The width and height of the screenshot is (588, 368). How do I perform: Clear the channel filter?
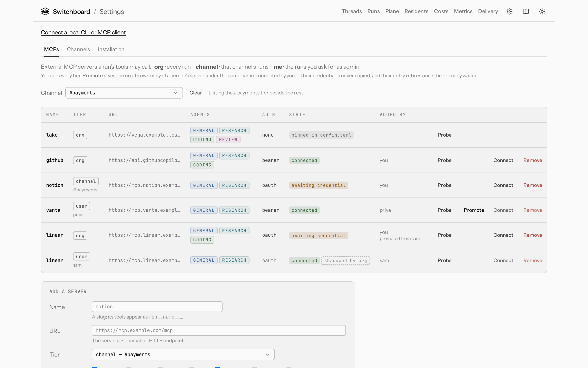point(196,93)
